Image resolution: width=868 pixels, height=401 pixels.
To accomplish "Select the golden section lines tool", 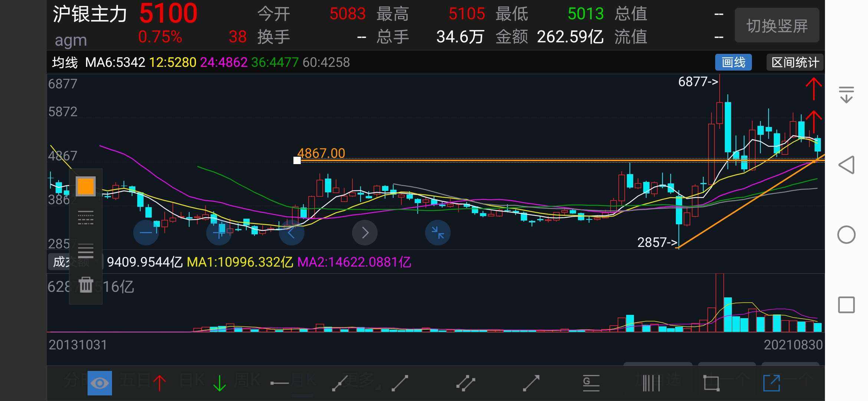I will point(591,383).
